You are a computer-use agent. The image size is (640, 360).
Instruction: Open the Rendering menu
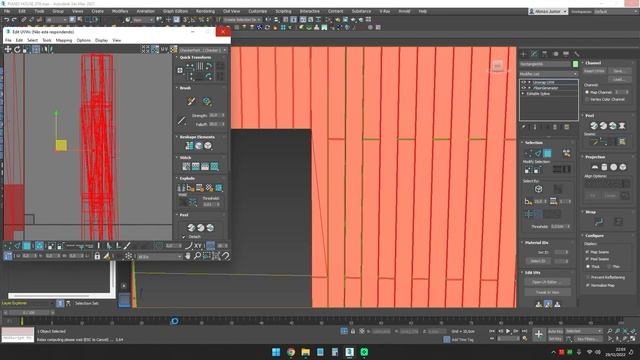205,11
